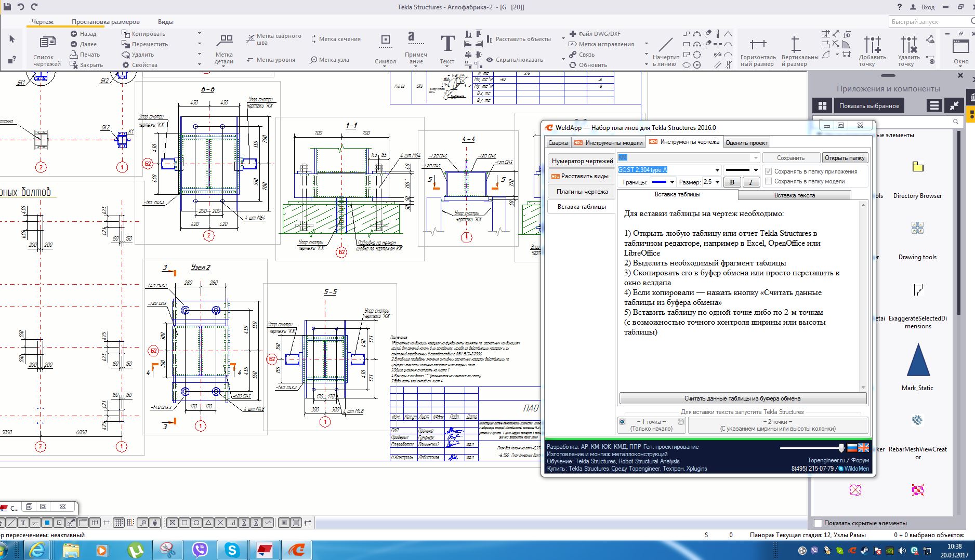
Task: Switch to the Вставка текста tab
Action: pos(794,195)
